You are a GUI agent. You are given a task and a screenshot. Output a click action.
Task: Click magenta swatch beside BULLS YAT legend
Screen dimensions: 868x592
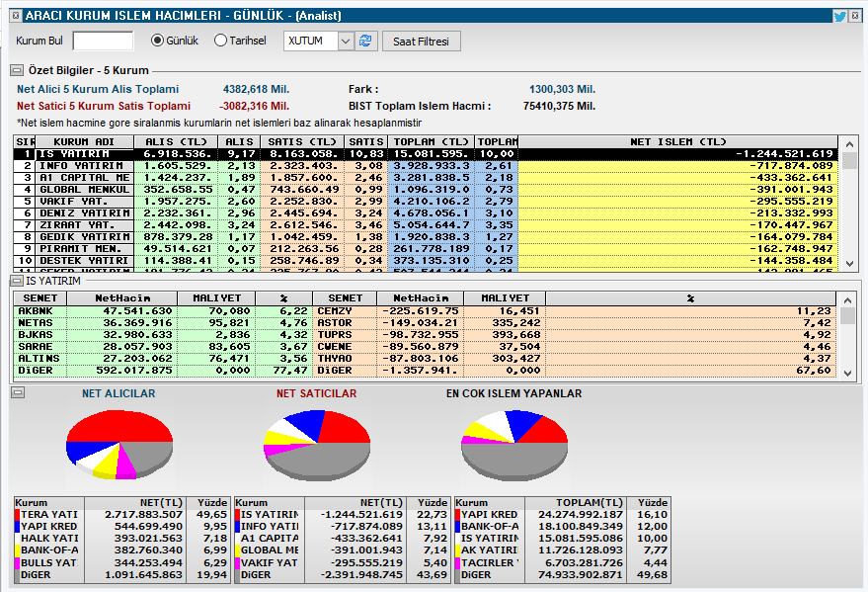pyautogui.click(x=18, y=562)
